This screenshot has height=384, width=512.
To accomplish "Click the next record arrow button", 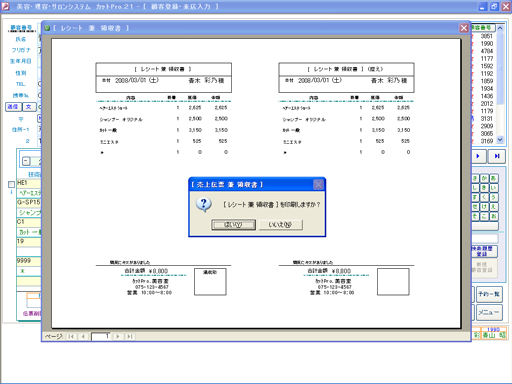I will click(478, 156).
